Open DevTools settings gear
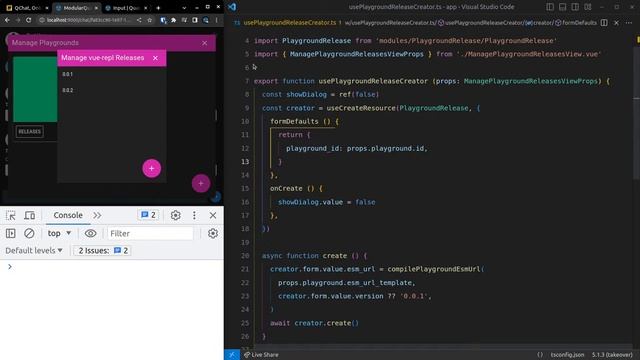Viewport: 640px width, 360px height. (x=176, y=215)
